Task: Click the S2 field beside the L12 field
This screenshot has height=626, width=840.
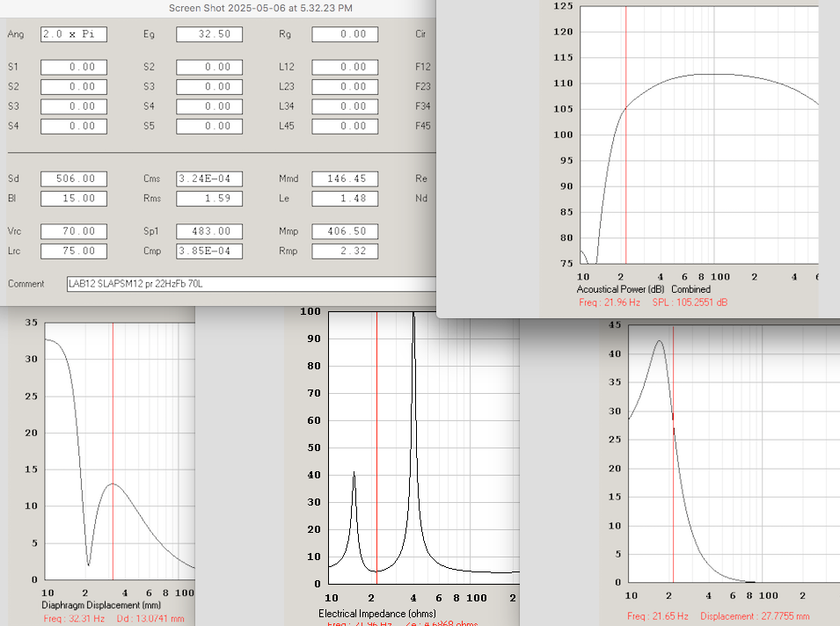Action: pos(209,67)
